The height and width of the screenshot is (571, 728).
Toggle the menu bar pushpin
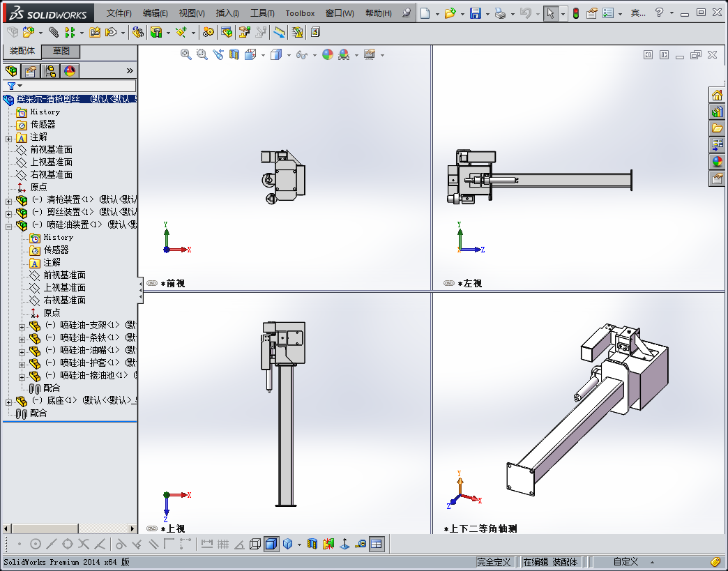coord(407,13)
